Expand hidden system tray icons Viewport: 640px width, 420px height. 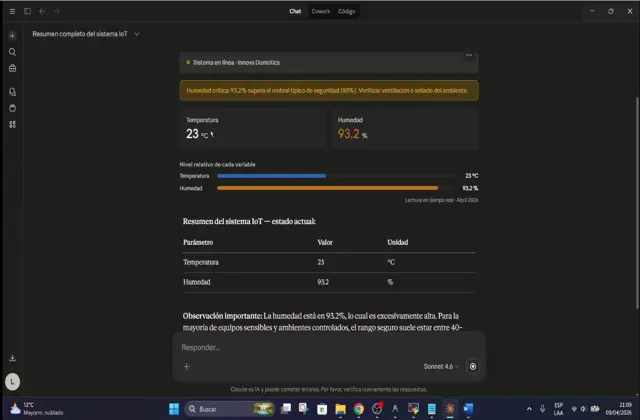point(543,408)
